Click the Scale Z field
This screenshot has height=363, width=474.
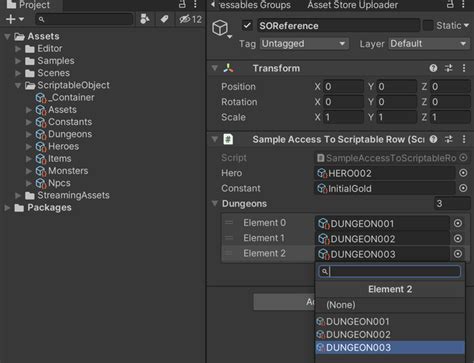pos(450,117)
